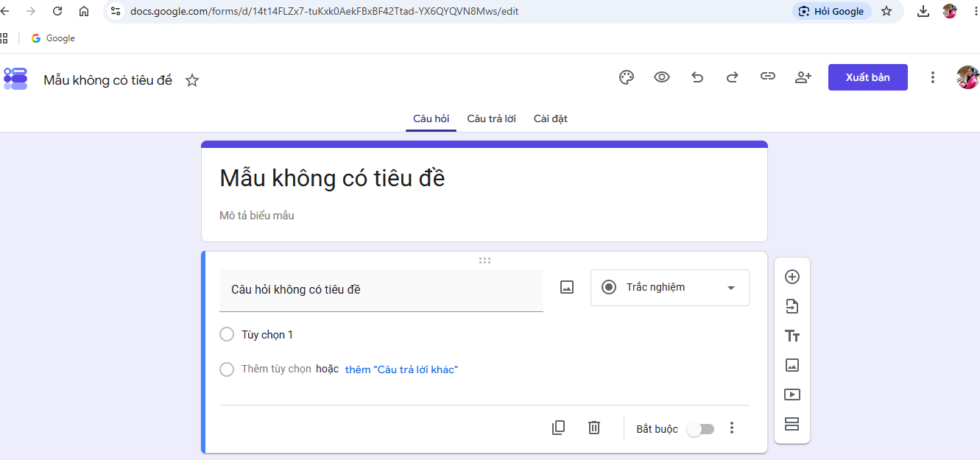This screenshot has height=460, width=980.
Task: Bookmark this page with star icon
Action: click(x=886, y=11)
